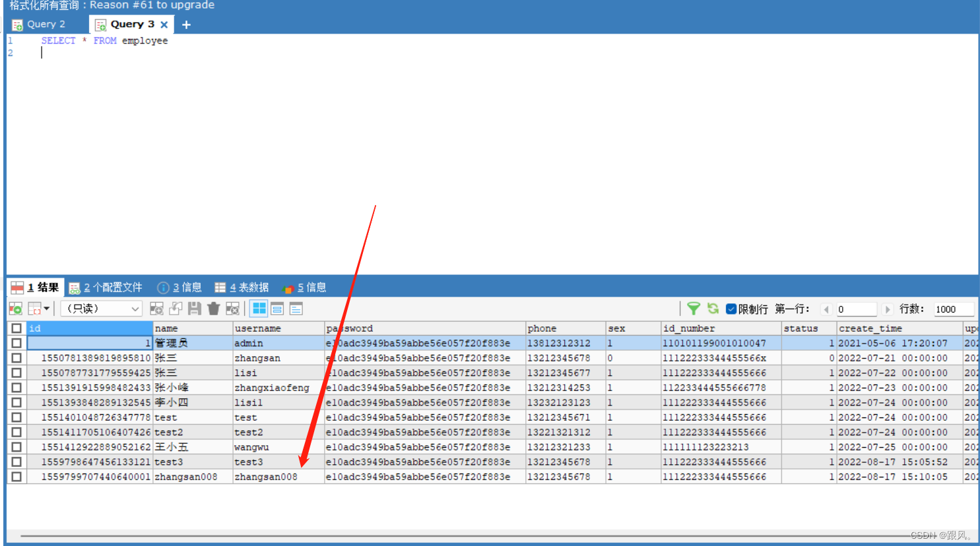Toggle the limit rows checkbox
The width and height of the screenshot is (980, 546).
click(x=731, y=309)
